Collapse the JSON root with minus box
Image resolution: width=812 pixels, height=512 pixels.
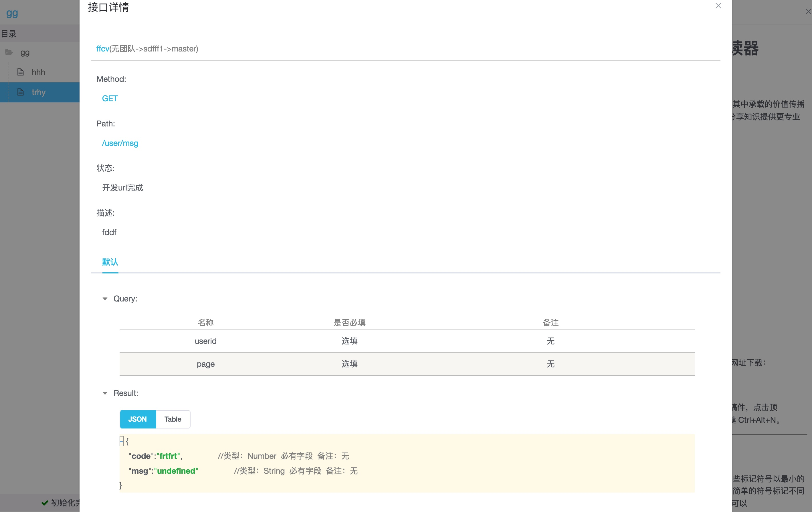click(x=121, y=441)
